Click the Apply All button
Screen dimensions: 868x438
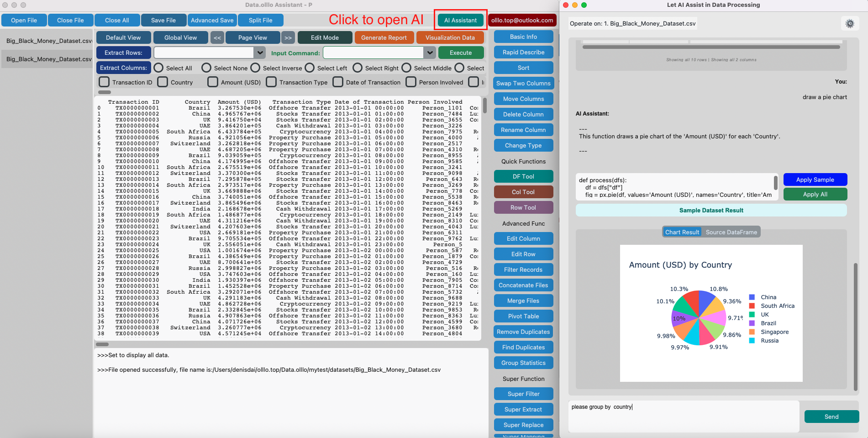[815, 194]
